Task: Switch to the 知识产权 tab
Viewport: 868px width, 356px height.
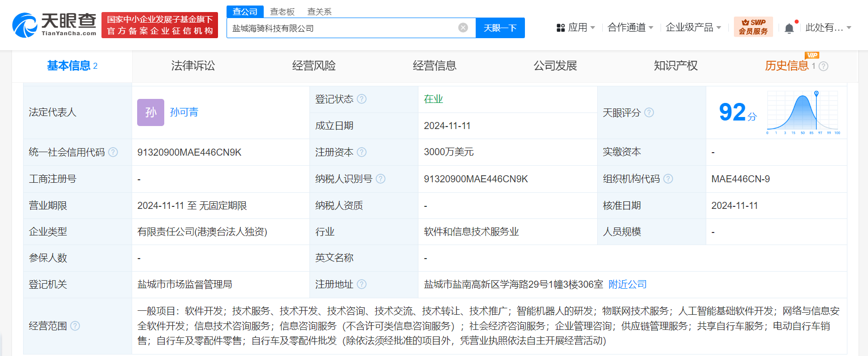Action: (676, 66)
